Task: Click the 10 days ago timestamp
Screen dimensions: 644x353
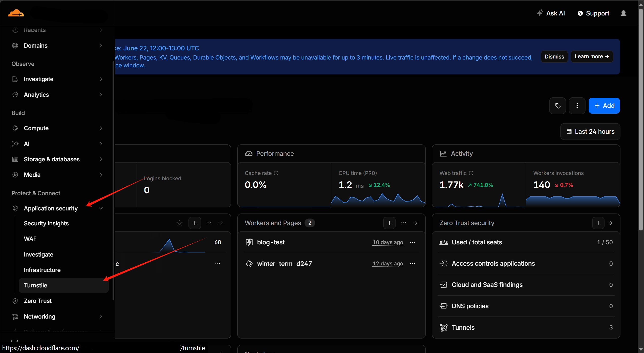Action: pyautogui.click(x=388, y=242)
